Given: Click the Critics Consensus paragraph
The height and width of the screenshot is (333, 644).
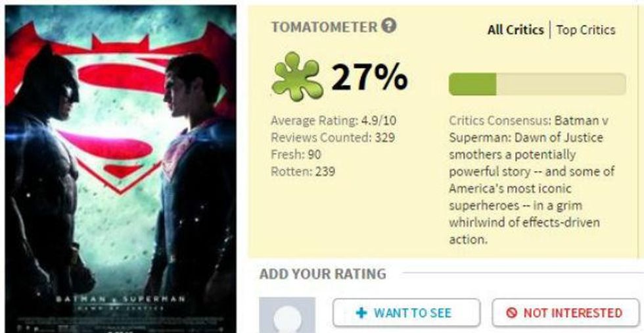Looking at the screenshot, I should tap(532, 180).
